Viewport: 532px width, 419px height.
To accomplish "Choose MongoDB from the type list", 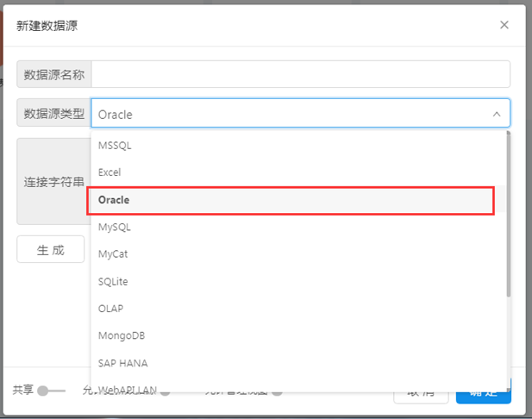I will pos(298,336).
